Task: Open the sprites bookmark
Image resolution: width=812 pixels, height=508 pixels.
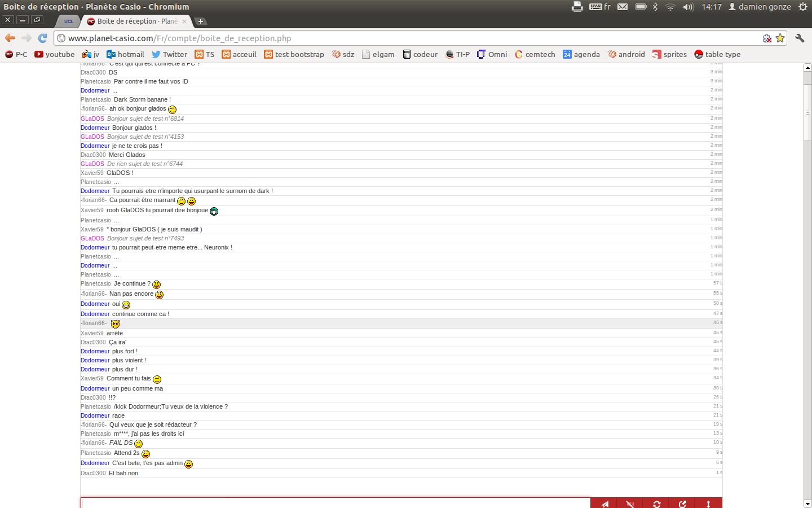Action: [669, 54]
